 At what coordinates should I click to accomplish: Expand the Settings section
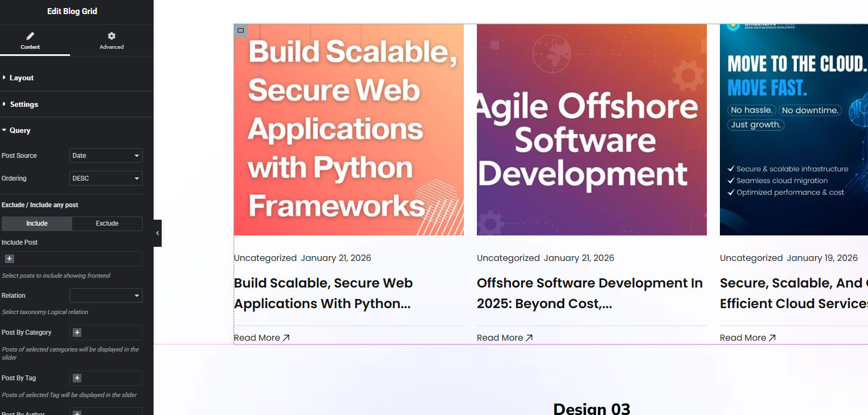24,105
